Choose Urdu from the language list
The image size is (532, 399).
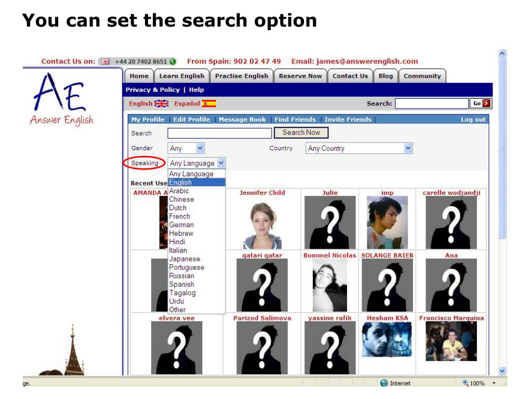pyautogui.click(x=197, y=301)
